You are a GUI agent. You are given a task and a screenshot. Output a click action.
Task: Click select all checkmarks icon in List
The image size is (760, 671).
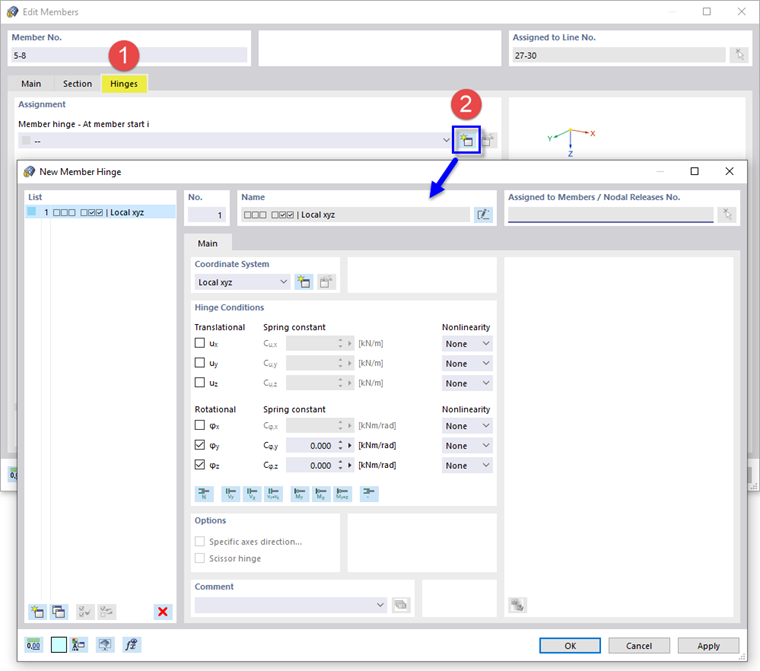tap(85, 612)
